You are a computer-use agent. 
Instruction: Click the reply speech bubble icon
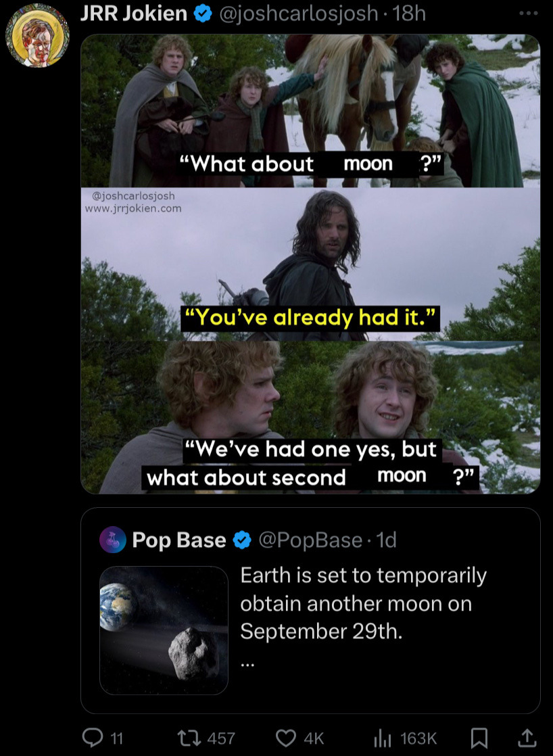pos(92,737)
